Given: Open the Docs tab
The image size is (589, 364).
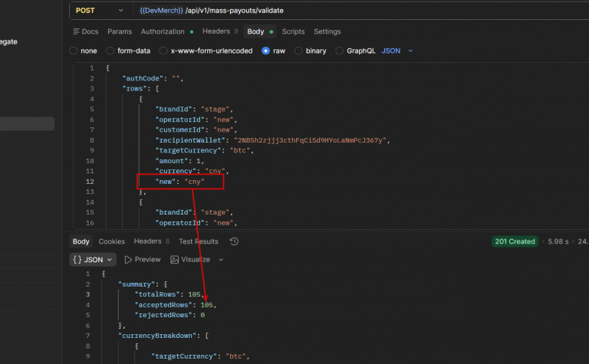Looking at the screenshot, I should point(86,31).
